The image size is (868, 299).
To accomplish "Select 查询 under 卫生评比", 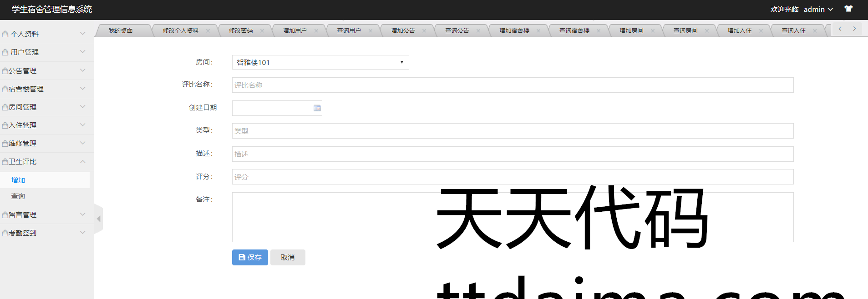I will tap(18, 196).
